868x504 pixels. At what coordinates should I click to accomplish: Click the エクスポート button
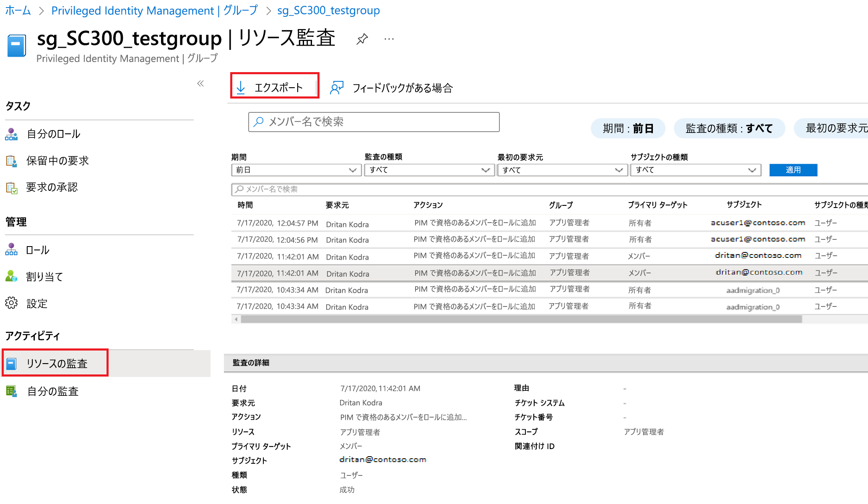pyautogui.click(x=275, y=86)
